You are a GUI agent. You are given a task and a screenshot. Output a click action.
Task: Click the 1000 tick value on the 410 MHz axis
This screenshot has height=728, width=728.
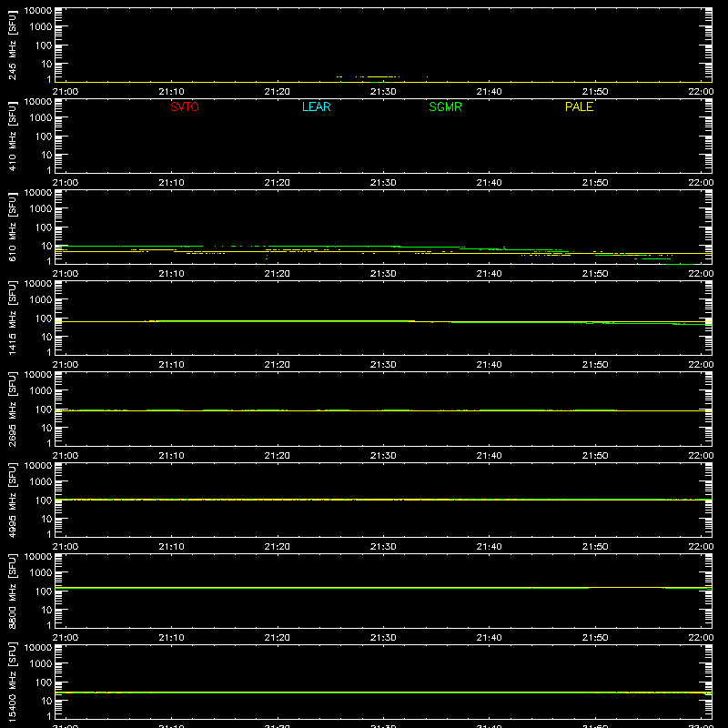coord(41,118)
